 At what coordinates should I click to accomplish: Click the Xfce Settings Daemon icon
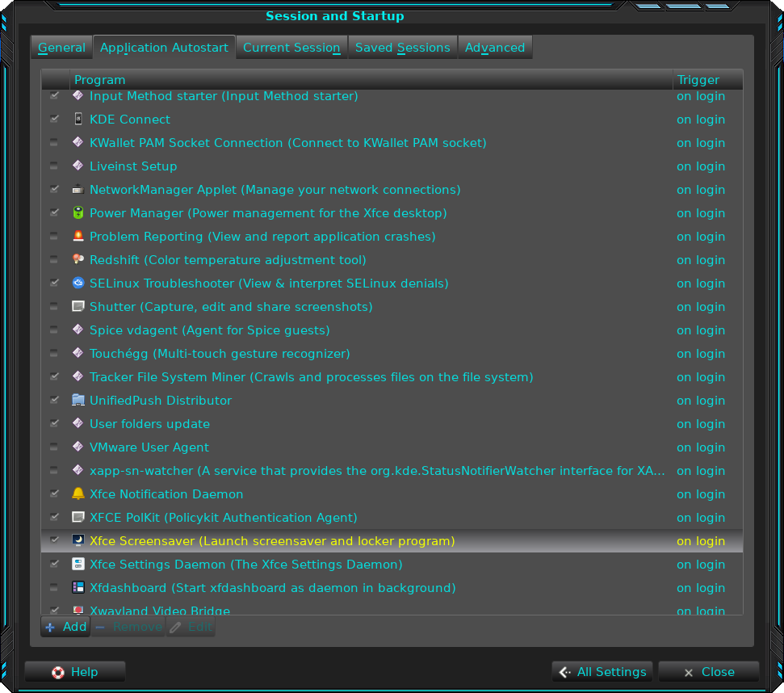point(78,564)
